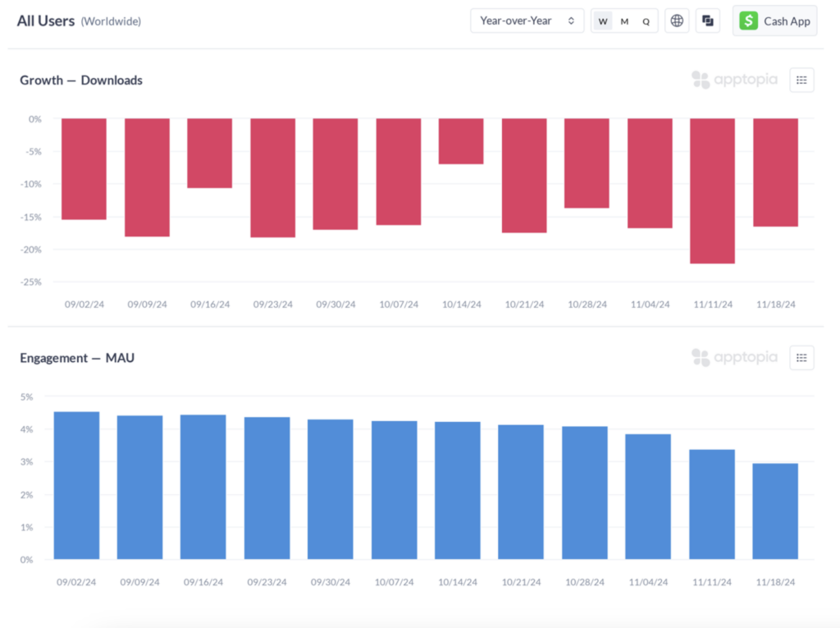Expand the Year-over-Year dropdown

coord(527,21)
